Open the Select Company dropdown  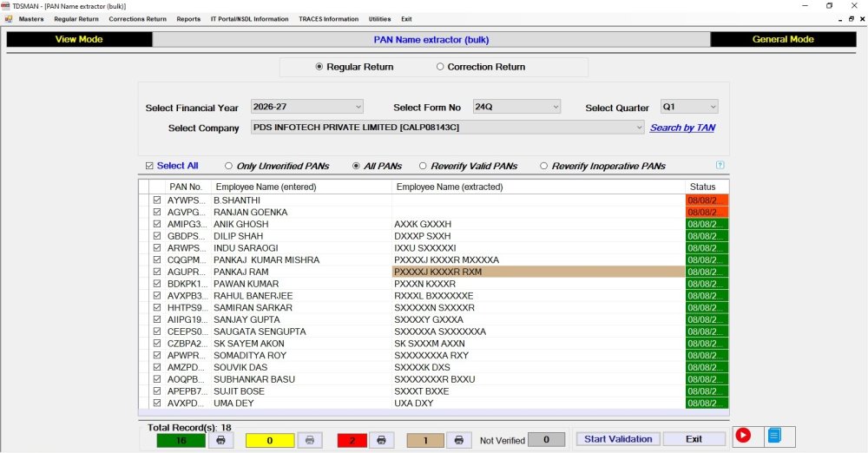(447, 128)
